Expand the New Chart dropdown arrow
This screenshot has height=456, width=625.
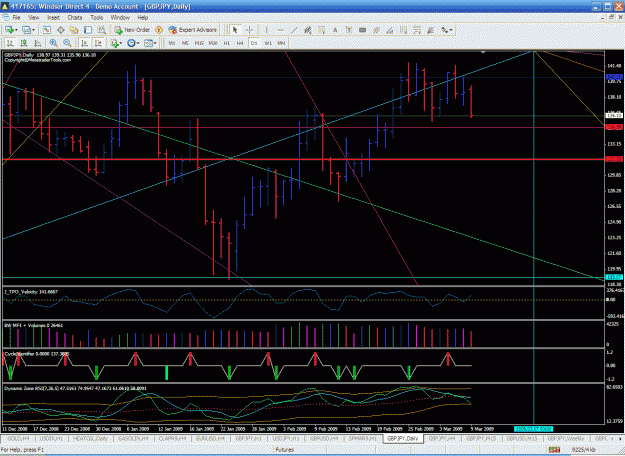16,30
